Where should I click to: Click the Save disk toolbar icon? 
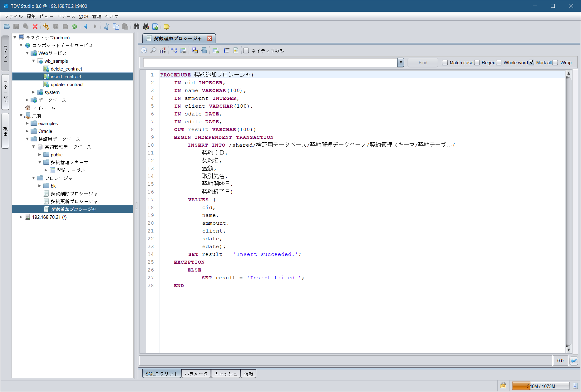[x=16, y=27]
